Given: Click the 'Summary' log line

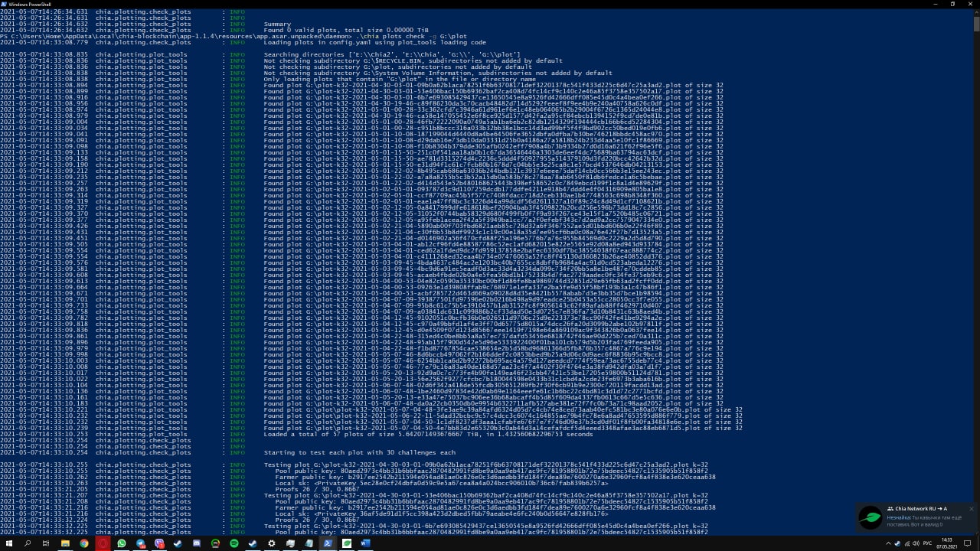Looking at the screenshot, I should (277, 24).
